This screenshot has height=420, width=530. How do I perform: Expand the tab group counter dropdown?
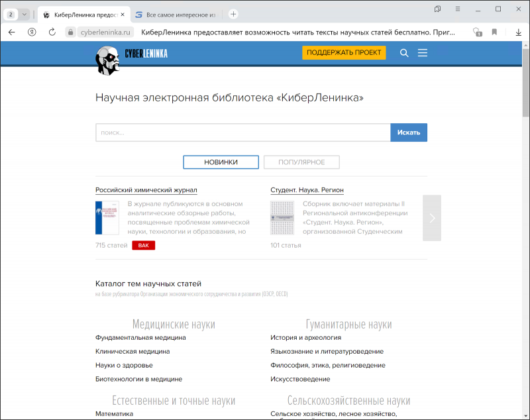[25, 15]
